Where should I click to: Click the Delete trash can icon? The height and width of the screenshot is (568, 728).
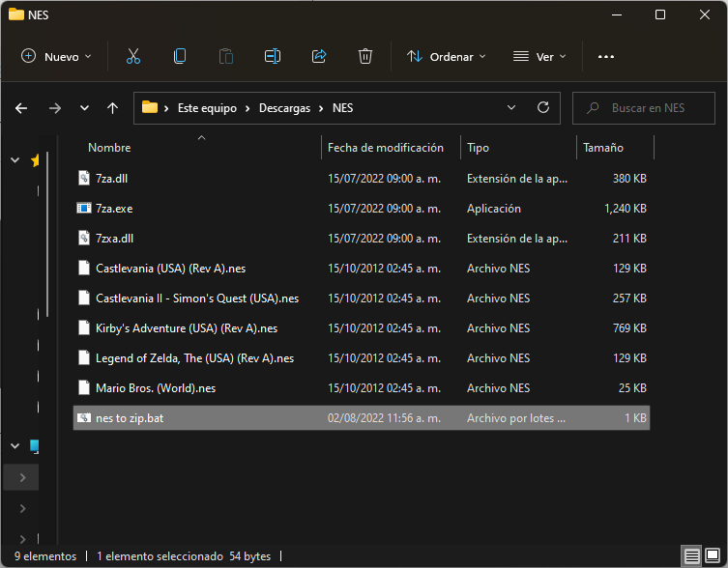click(365, 57)
